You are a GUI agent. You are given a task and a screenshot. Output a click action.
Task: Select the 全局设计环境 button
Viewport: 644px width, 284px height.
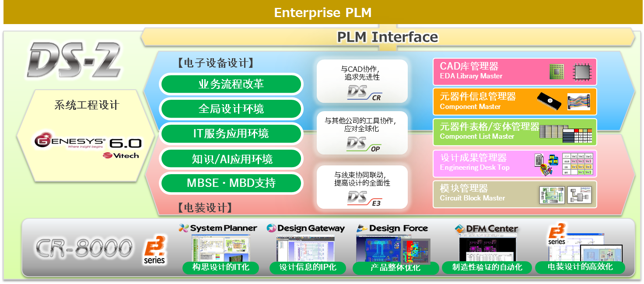[x=231, y=109]
